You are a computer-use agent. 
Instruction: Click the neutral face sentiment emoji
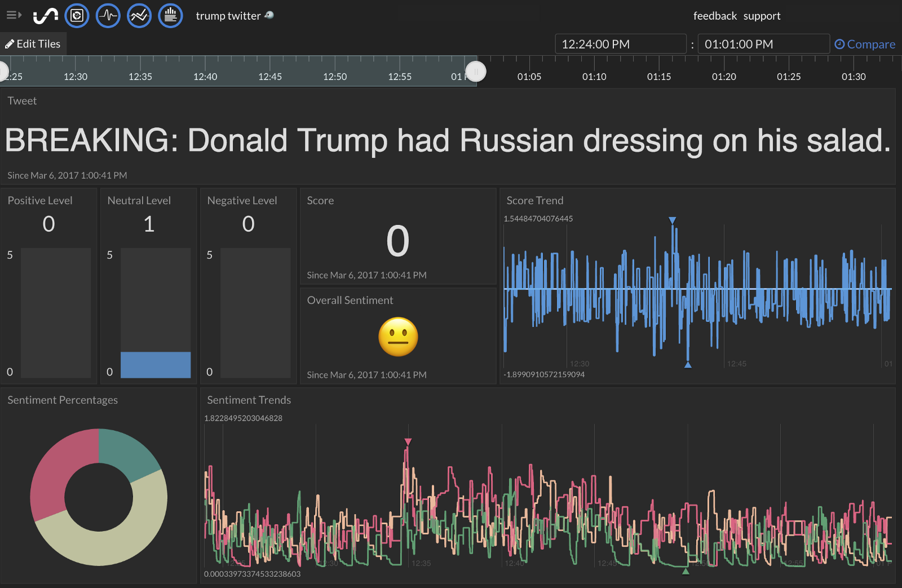(x=398, y=337)
